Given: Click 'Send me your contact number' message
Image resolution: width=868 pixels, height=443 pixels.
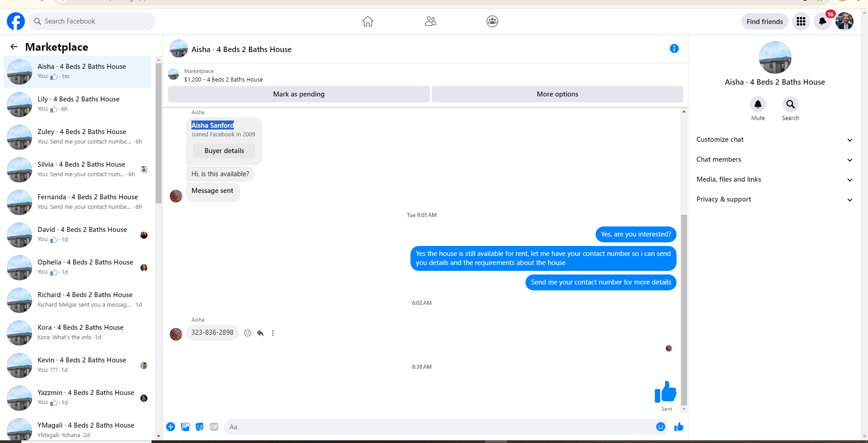Looking at the screenshot, I should pos(601,282).
